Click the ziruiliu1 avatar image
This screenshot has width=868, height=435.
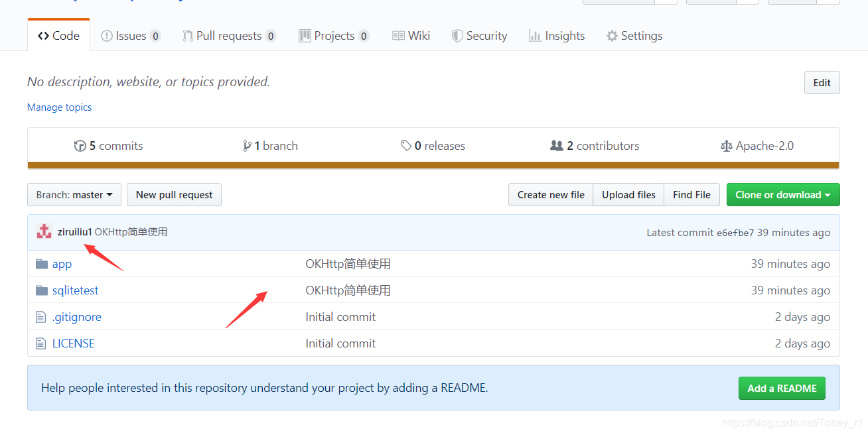pyautogui.click(x=44, y=231)
